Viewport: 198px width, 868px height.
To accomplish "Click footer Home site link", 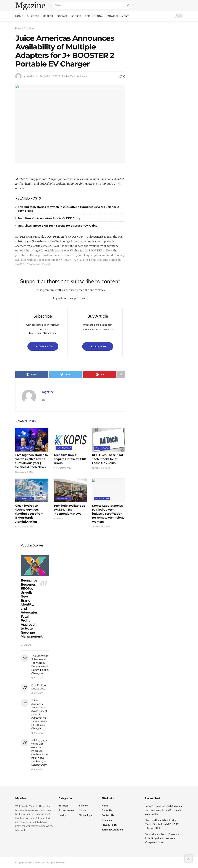I will [105, 806].
